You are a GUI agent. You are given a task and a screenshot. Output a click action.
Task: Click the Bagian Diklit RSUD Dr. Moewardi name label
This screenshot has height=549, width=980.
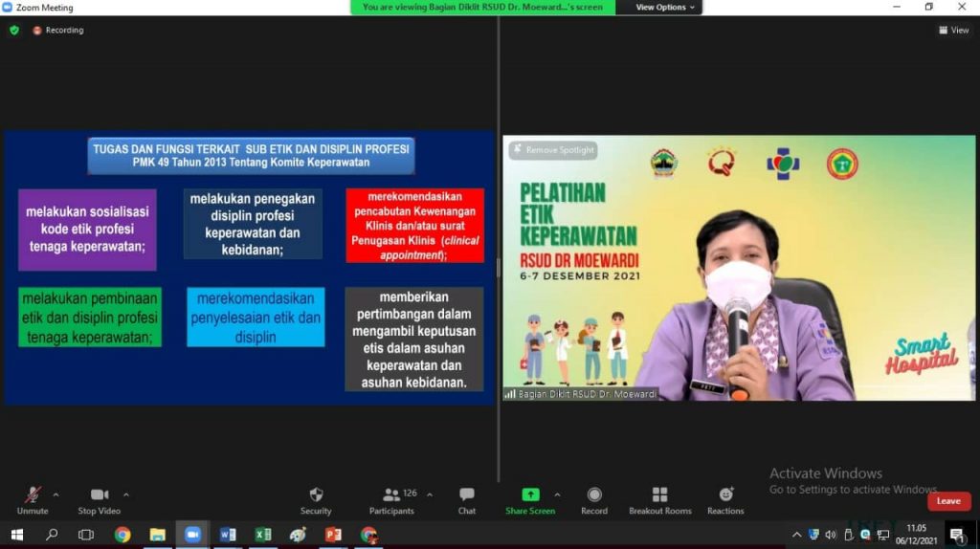581,394
